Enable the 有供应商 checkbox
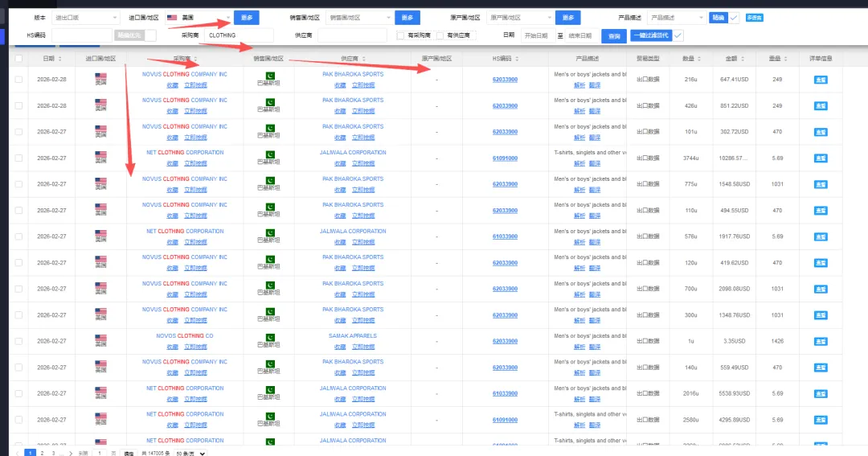The image size is (868, 456). tap(440, 35)
